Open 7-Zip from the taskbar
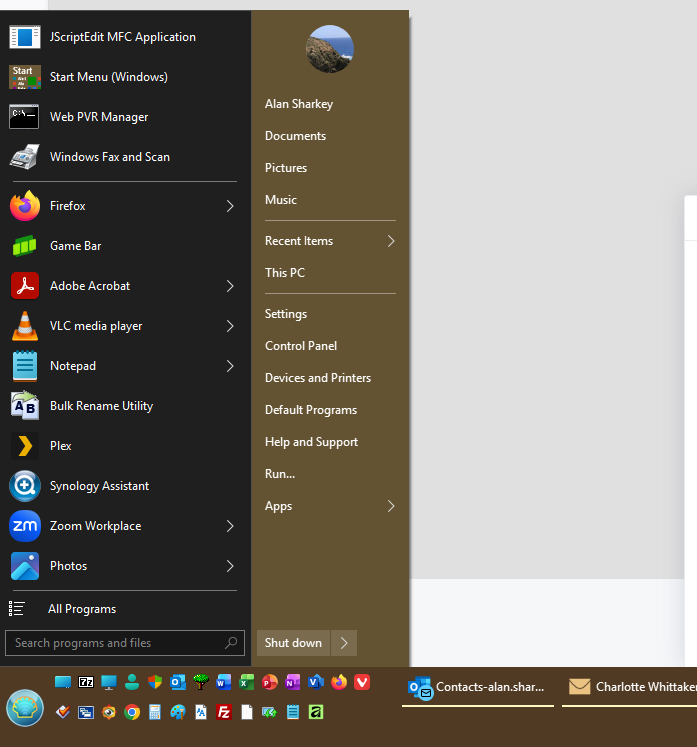Image resolution: width=697 pixels, height=747 pixels. click(86, 682)
